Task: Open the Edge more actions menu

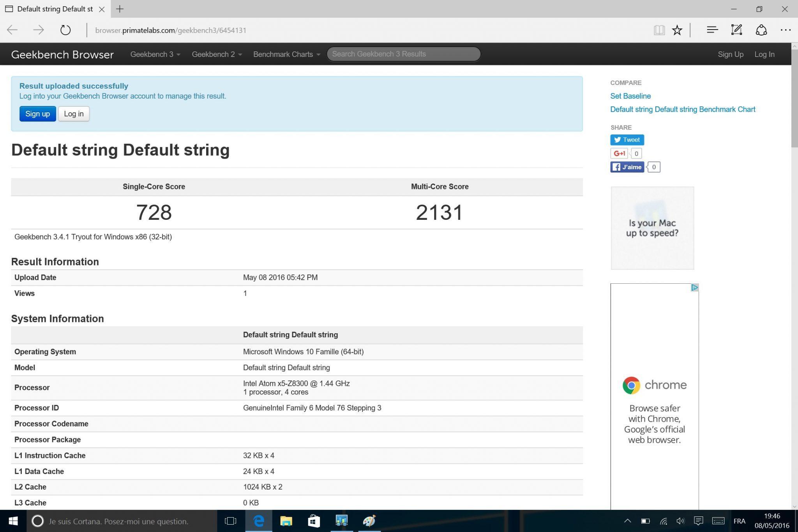Action: pos(786,30)
